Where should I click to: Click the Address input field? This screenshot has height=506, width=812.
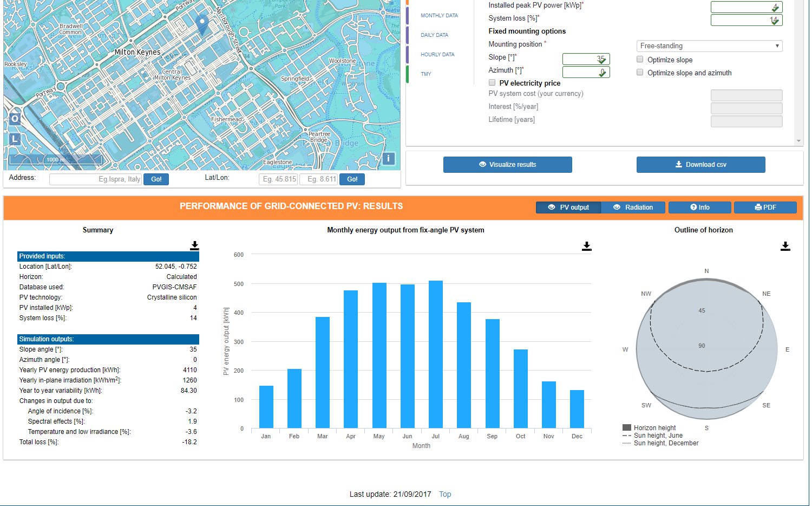(95, 179)
